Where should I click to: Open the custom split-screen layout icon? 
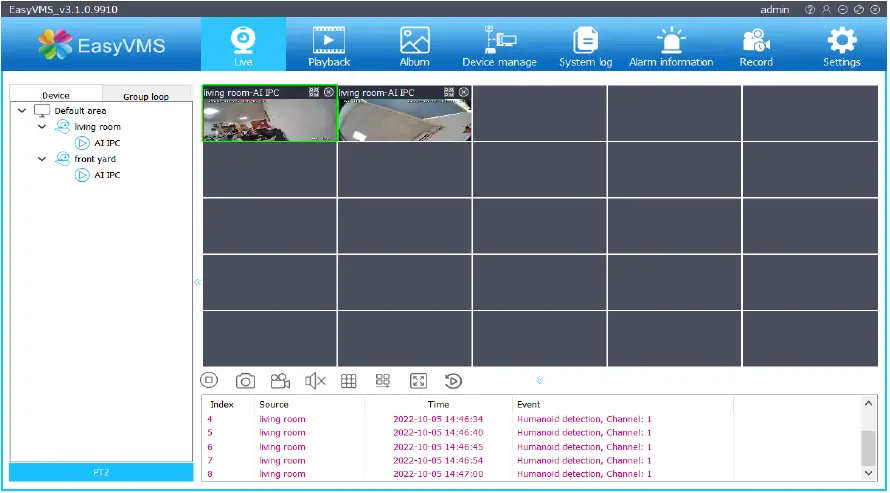383,381
